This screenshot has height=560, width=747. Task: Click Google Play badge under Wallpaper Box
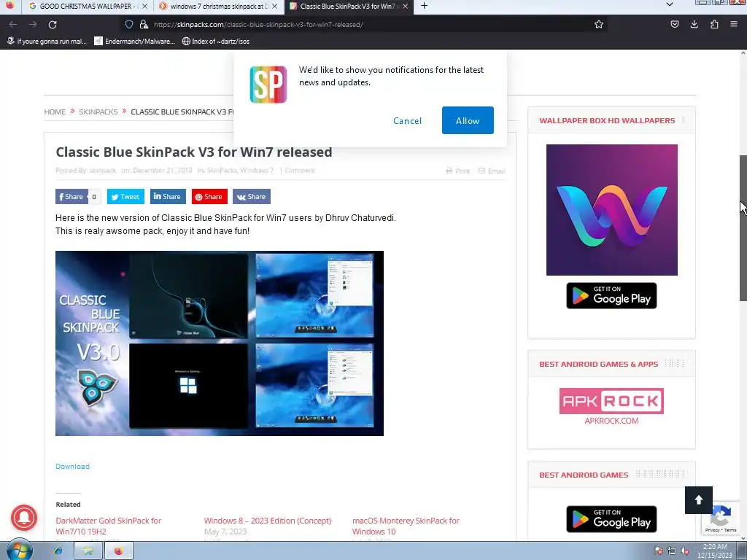(612, 296)
